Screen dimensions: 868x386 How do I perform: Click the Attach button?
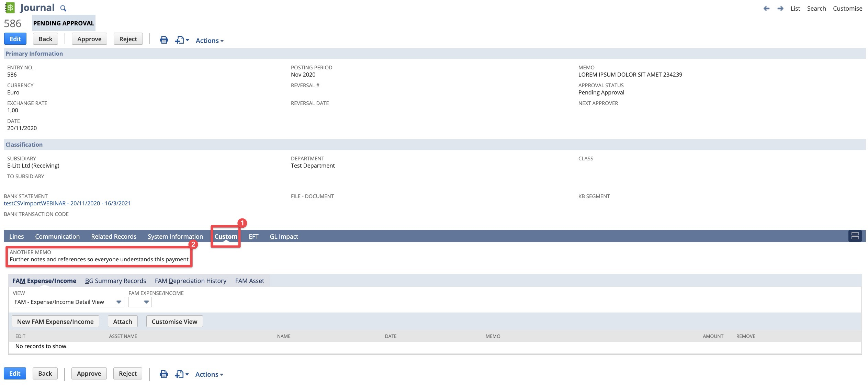pyautogui.click(x=123, y=321)
